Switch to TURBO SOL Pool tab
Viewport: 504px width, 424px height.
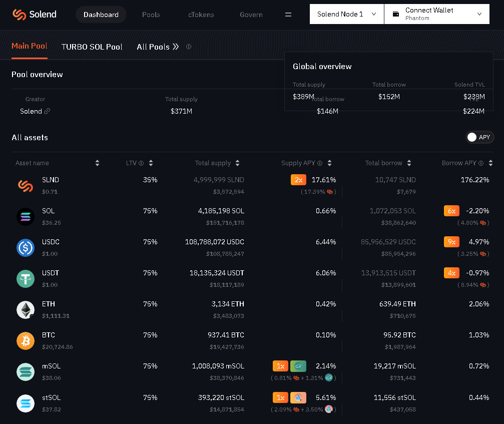click(92, 47)
